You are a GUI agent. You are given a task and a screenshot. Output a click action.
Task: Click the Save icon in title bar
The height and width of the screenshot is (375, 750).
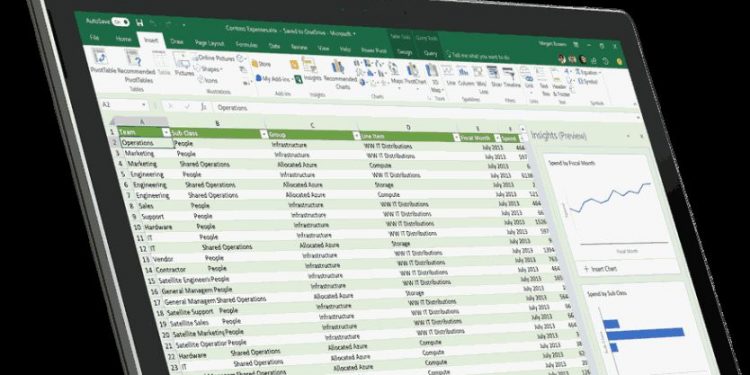click(x=139, y=22)
